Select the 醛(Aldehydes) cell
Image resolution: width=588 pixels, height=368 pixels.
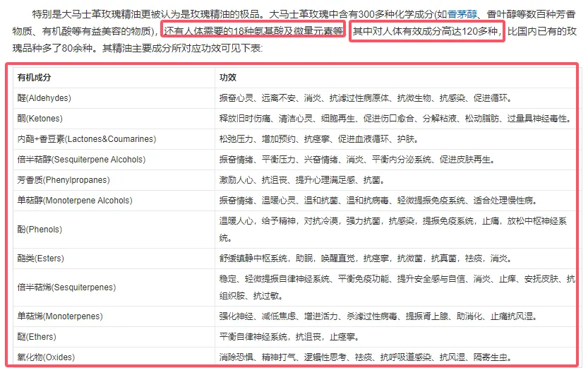114,98
